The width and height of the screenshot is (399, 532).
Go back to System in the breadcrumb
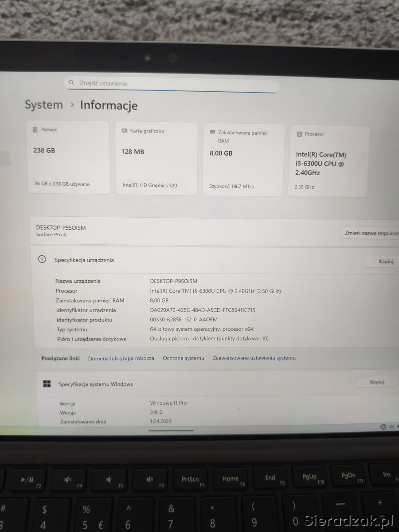[44, 105]
